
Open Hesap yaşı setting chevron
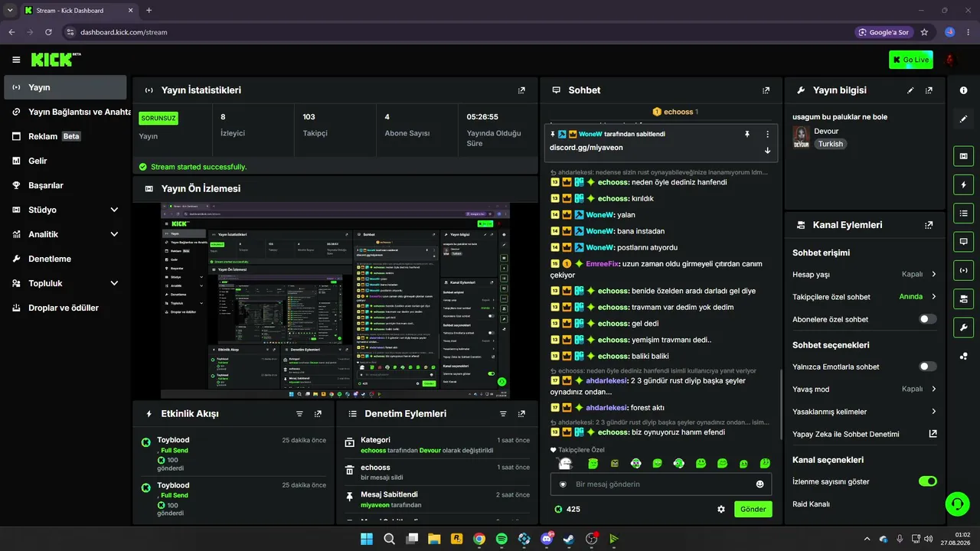pyautogui.click(x=933, y=274)
